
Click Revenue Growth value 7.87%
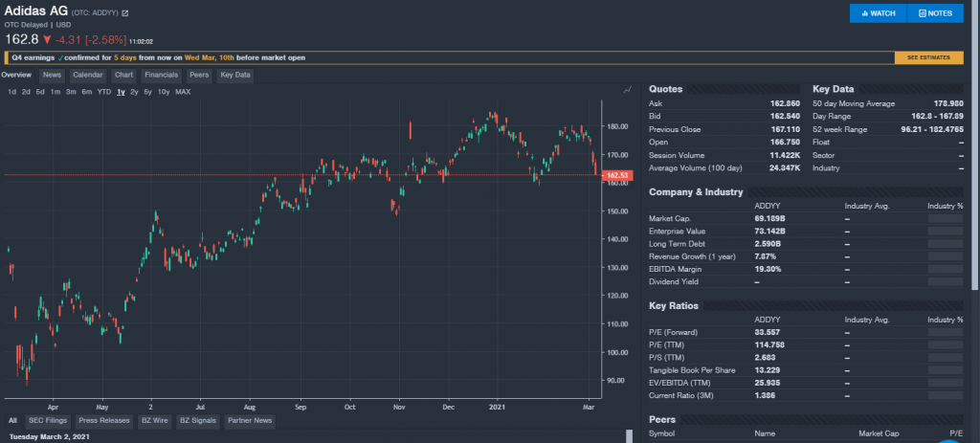coord(765,256)
